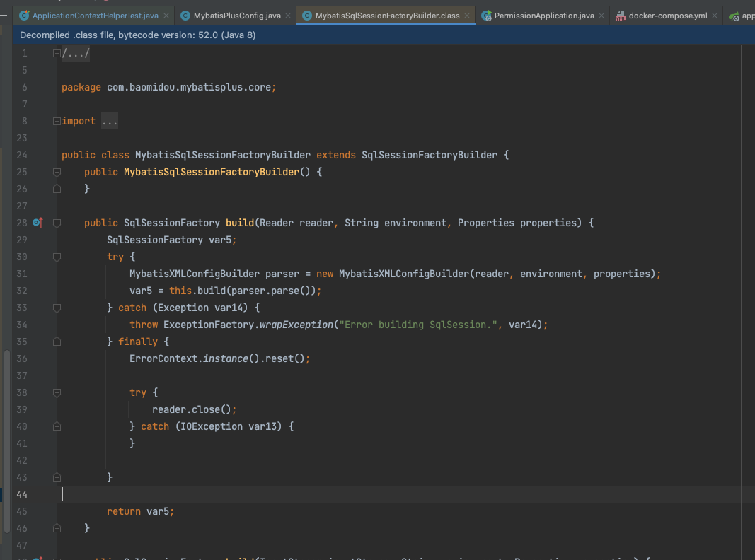Click MybatisPlusConfig class icon in tab
755x560 pixels.
point(185,16)
